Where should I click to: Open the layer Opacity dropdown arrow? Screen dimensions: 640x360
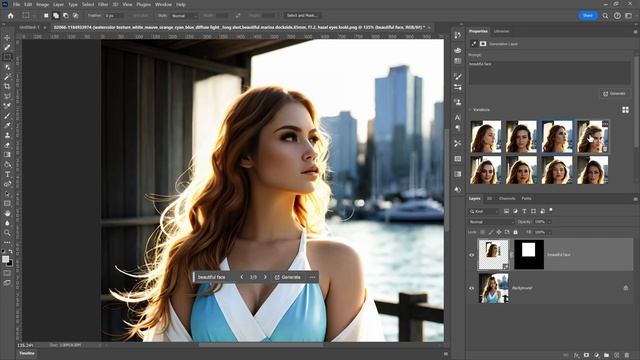(549, 222)
